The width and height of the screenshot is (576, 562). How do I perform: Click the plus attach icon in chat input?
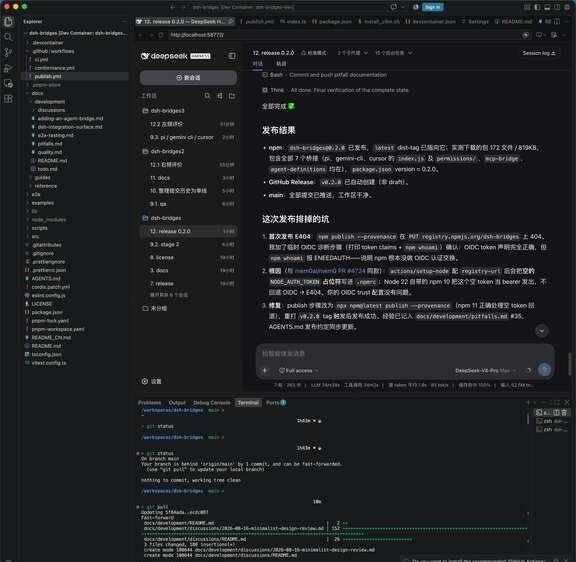[x=265, y=370]
